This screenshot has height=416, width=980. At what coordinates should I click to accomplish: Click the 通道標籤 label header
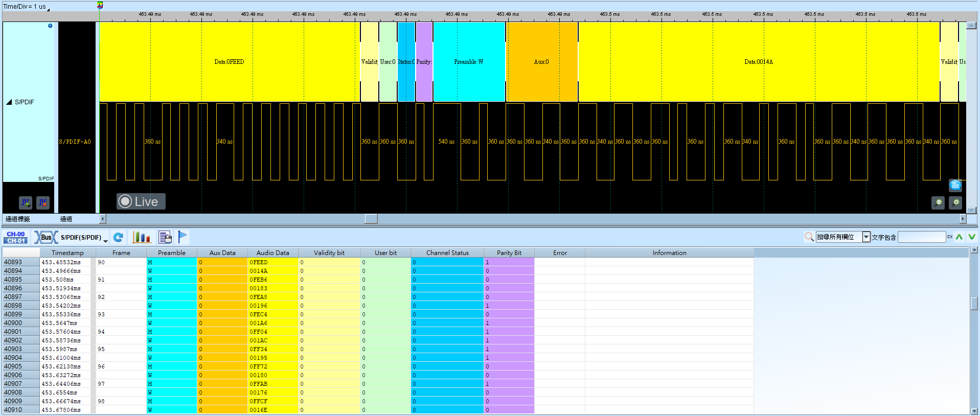point(18,219)
